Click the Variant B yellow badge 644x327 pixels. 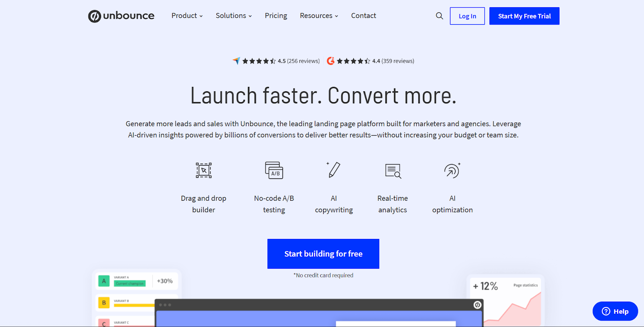[104, 302]
